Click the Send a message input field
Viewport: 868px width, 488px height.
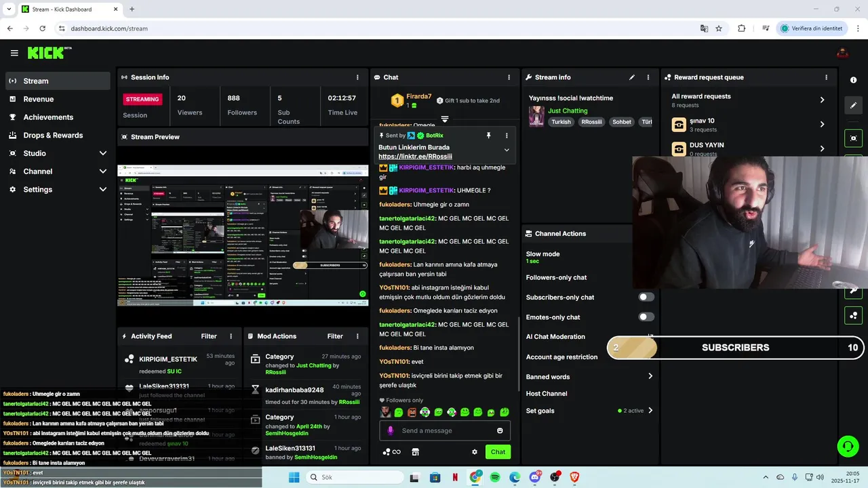(x=444, y=430)
